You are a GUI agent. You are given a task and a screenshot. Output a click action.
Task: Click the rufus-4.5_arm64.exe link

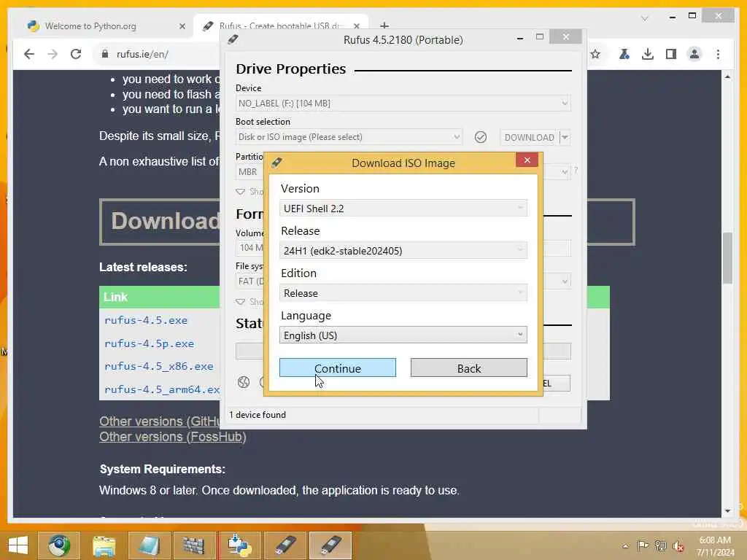pyautogui.click(x=162, y=389)
